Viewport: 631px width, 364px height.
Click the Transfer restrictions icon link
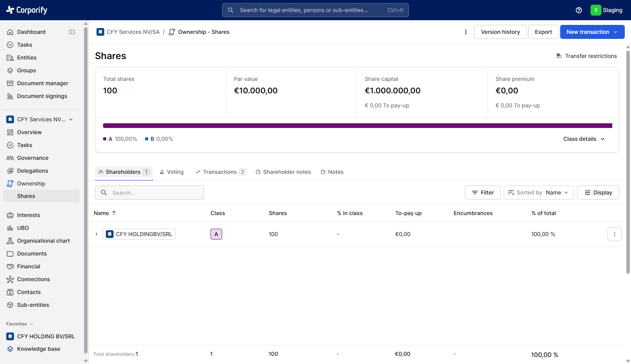587,56
